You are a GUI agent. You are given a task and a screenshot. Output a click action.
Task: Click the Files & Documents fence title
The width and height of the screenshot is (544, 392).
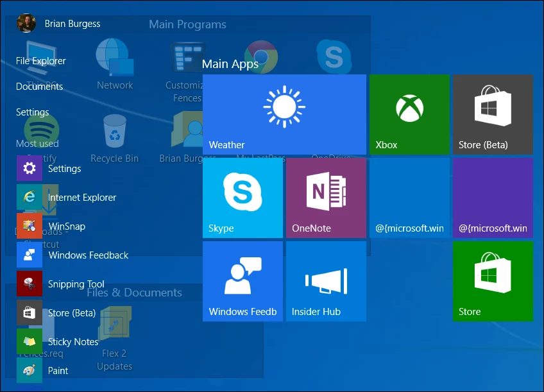134,293
